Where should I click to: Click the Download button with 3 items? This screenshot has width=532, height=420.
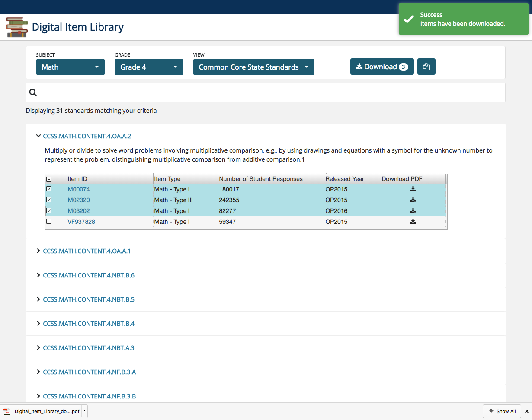[382, 67]
